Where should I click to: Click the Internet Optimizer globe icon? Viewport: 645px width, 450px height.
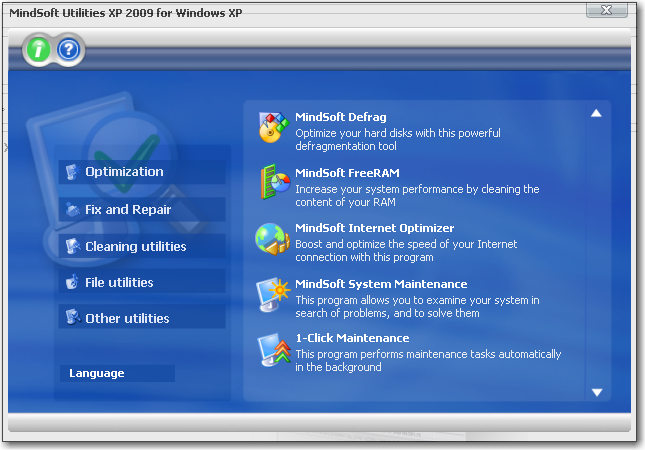(x=271, y=239)
